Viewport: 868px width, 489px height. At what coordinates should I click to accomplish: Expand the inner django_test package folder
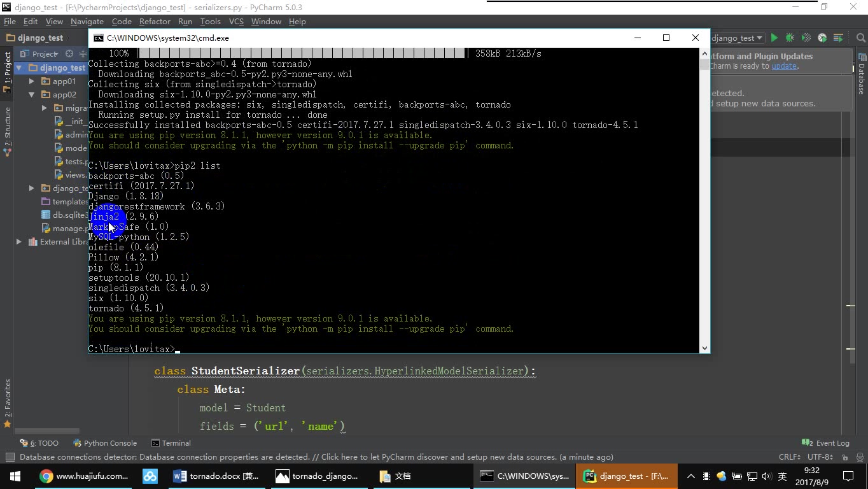pyautogui.click(x=32, y=188)
